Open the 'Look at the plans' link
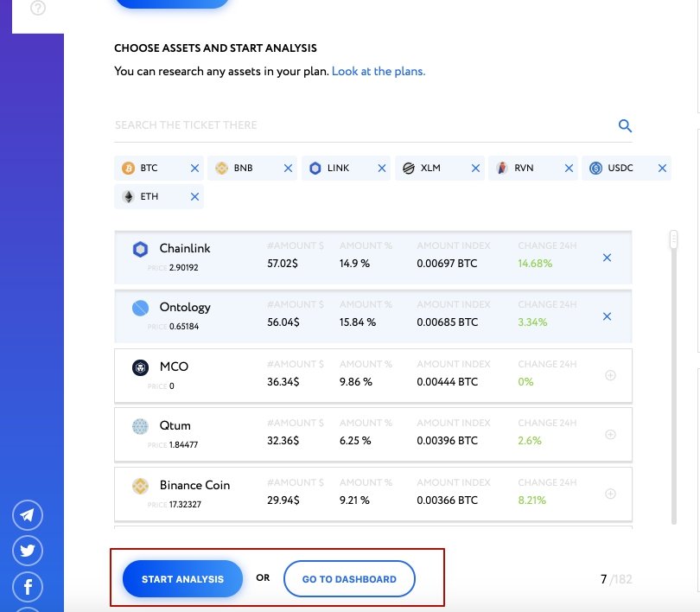Viewport: 700px width, 612px height. tap(379, 72)
